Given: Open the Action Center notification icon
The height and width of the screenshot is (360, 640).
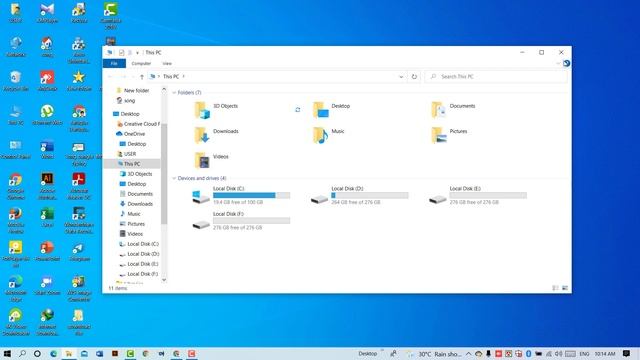Looking at the screenshot, I should click(627, 353).
